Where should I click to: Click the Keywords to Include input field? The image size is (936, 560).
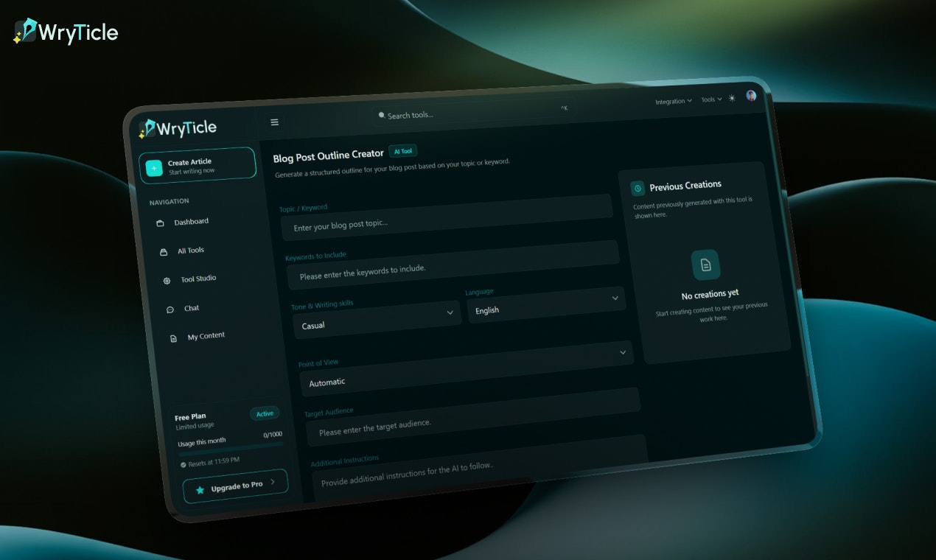pos(453,264)
